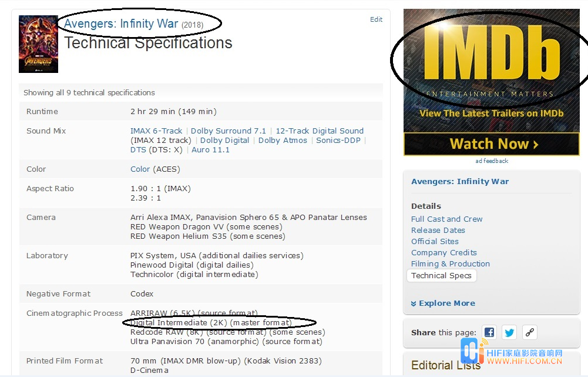Click the Sound Mix row label
588x377 pixels.
coord(46,131)
